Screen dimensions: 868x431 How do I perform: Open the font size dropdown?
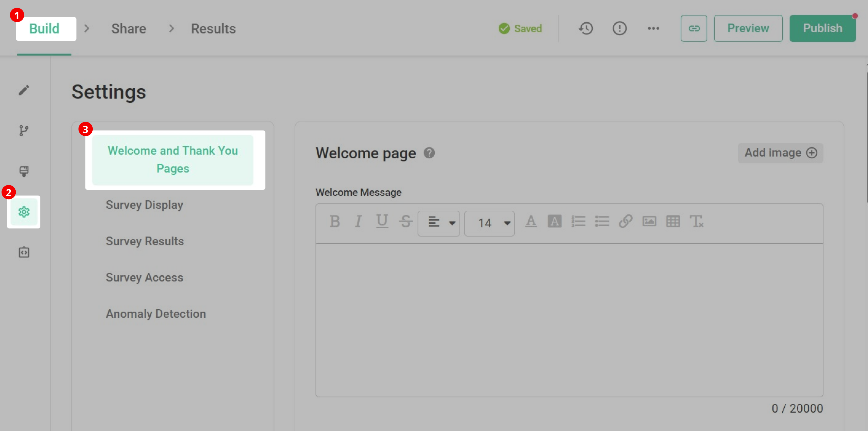[489, 223]
